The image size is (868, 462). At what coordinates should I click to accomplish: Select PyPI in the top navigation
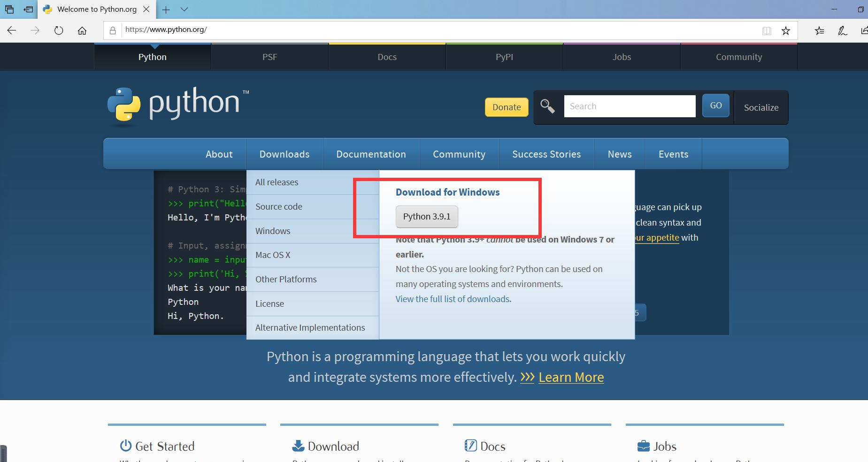coord(503,57)
